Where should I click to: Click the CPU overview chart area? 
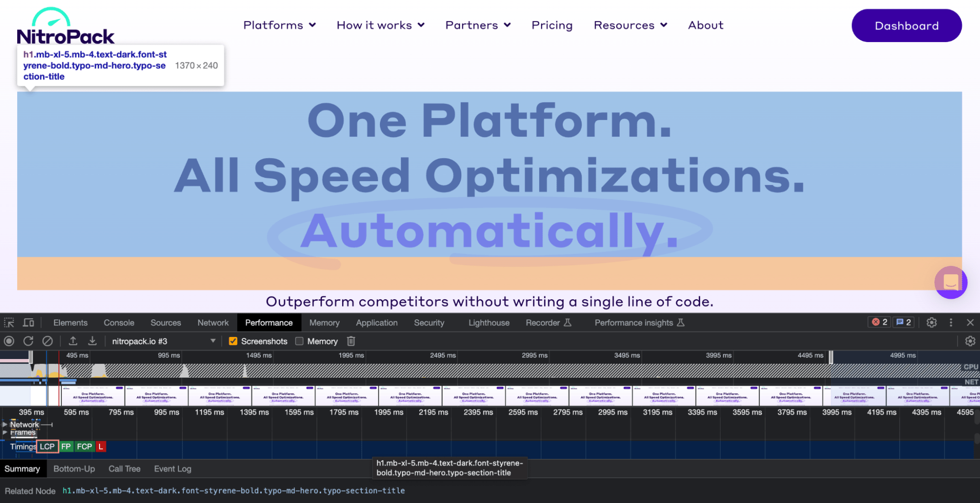tap(490, 371)
